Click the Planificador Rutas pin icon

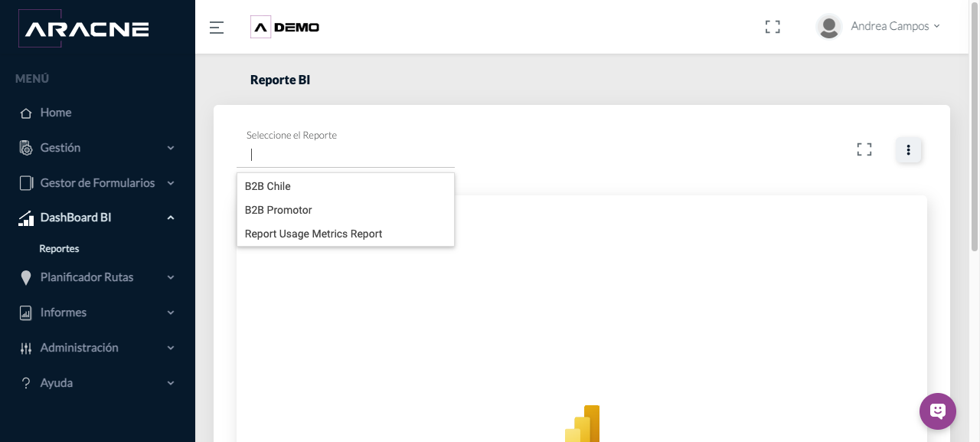coord(26,278)
